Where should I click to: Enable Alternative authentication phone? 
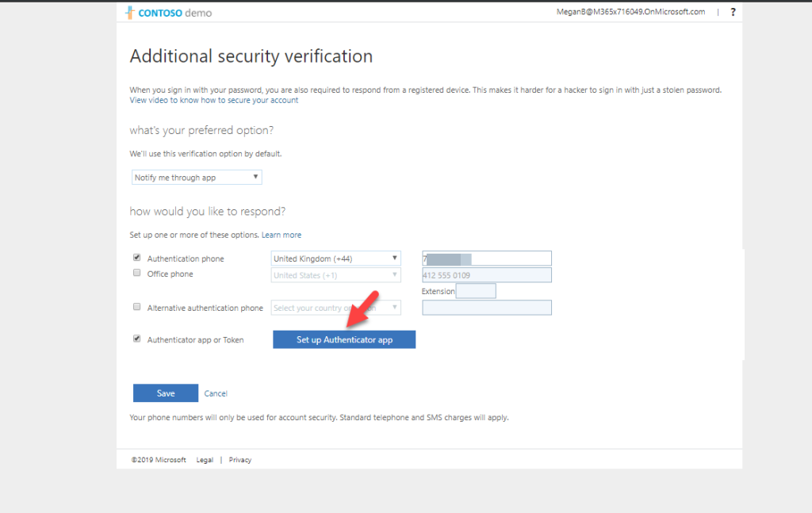[x=136, y=306]
